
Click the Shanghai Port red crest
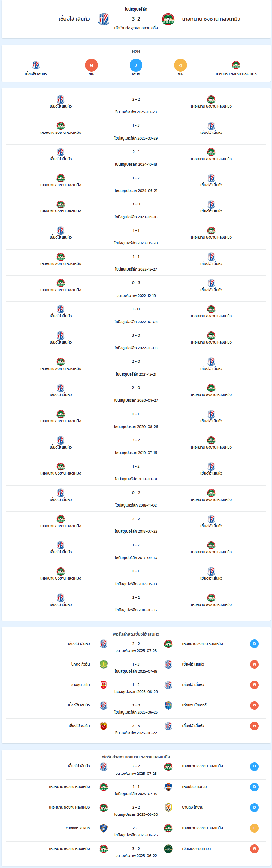[103, 726]
